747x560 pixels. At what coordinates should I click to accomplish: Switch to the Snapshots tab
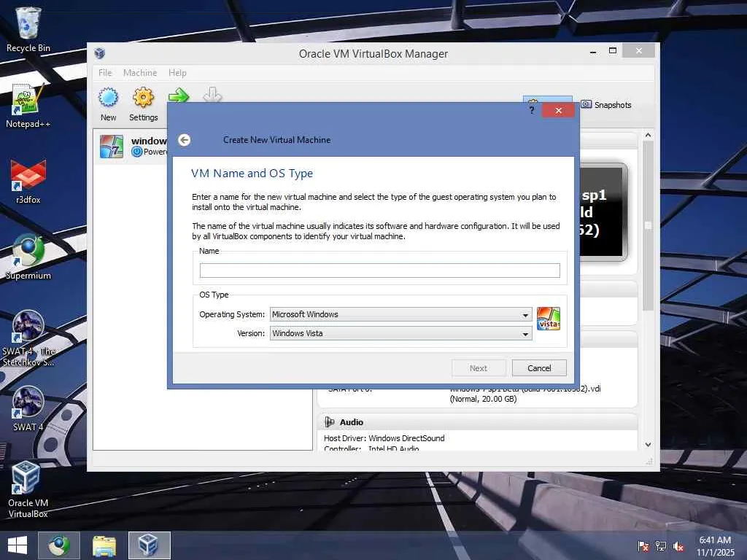pyautogui.click(x=606, y=105)
